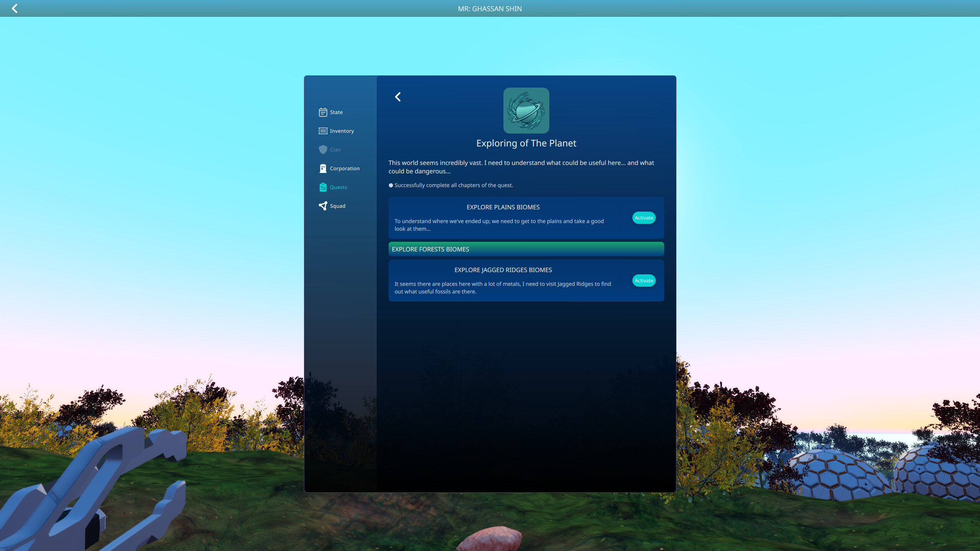This screenshot has width=980, height=551.
Task: Click the objective bullet marker
Action: point(391,185)
